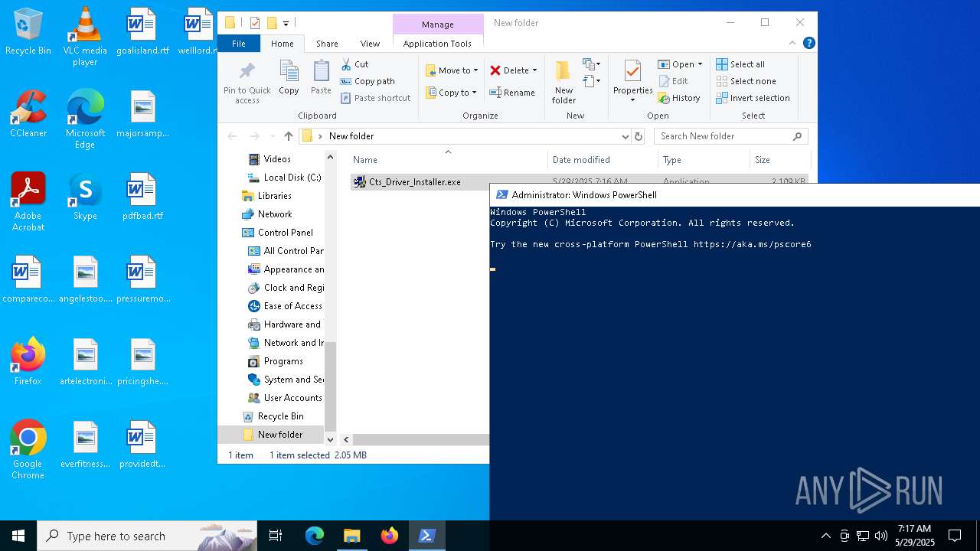
Task: Expand Open dropdown arrow in ribbon
Action: click(x=700, y=64)
